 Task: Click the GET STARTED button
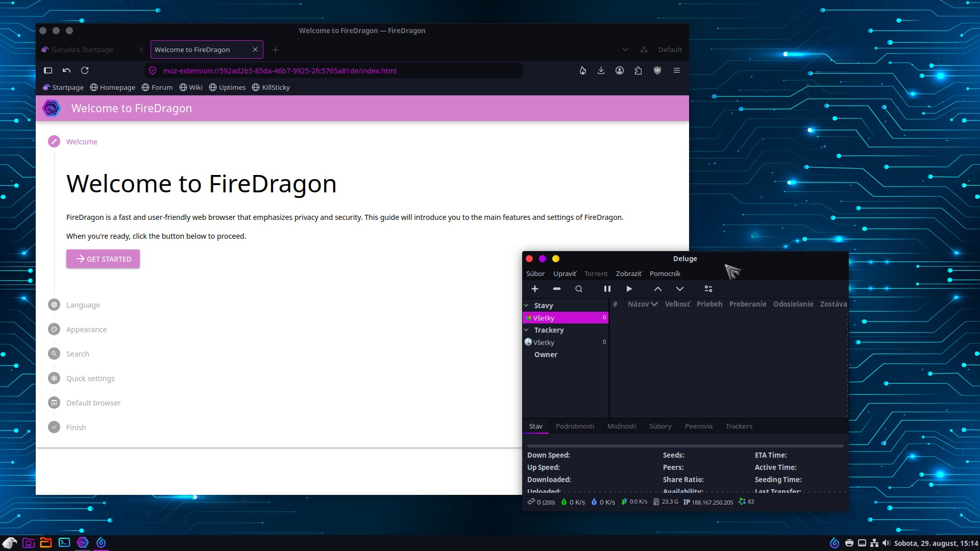tap(103, 259)
